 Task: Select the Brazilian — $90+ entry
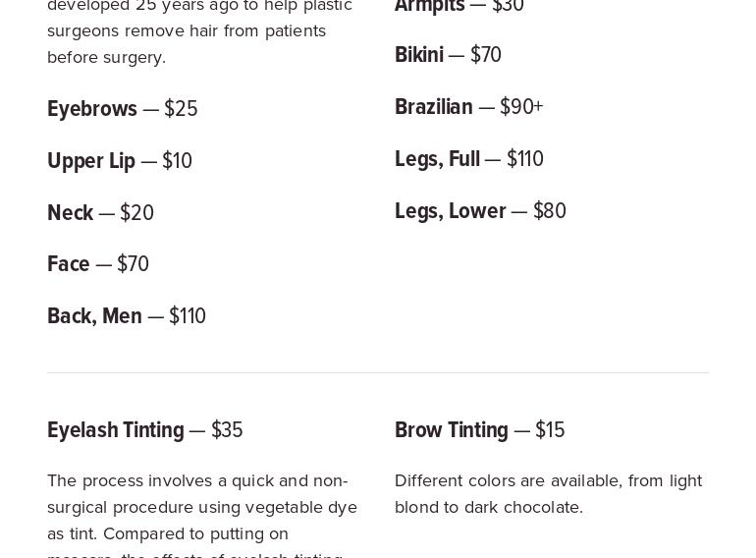[469, 106]
